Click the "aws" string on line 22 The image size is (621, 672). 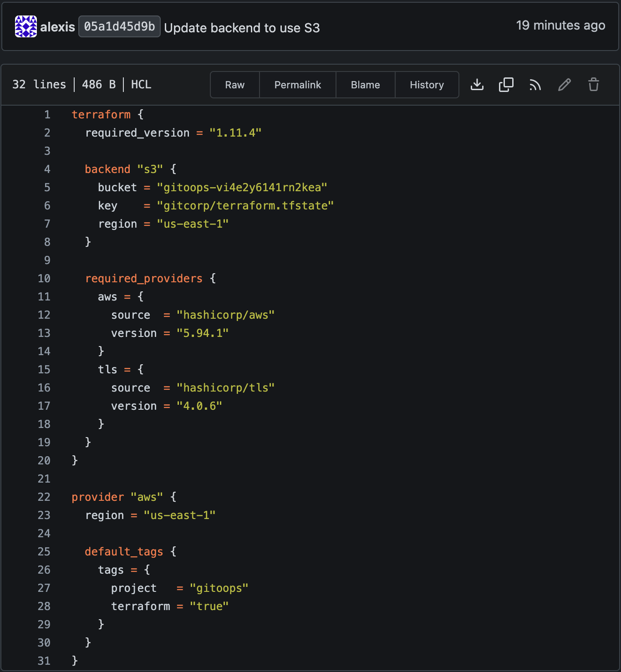pos(147,497)
